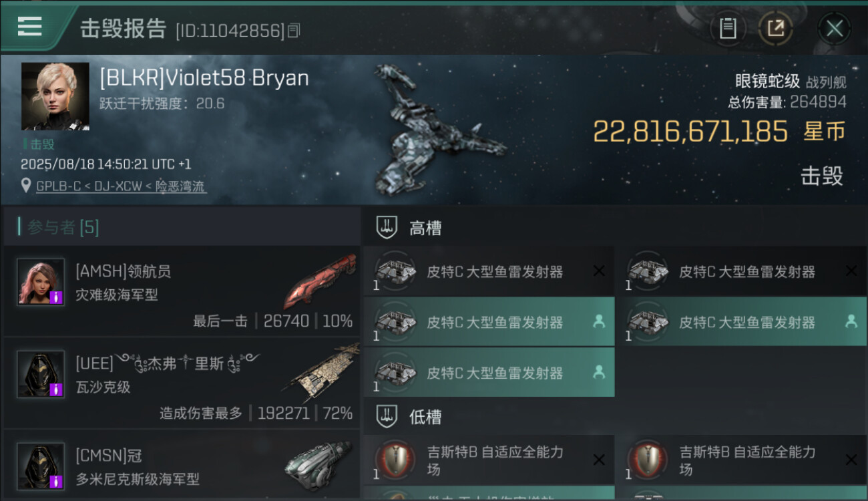Click the 参与者 [5] participants header
The height and width of the screenshot is (501, 868).
pyautogui.click(x=63, y=227)
